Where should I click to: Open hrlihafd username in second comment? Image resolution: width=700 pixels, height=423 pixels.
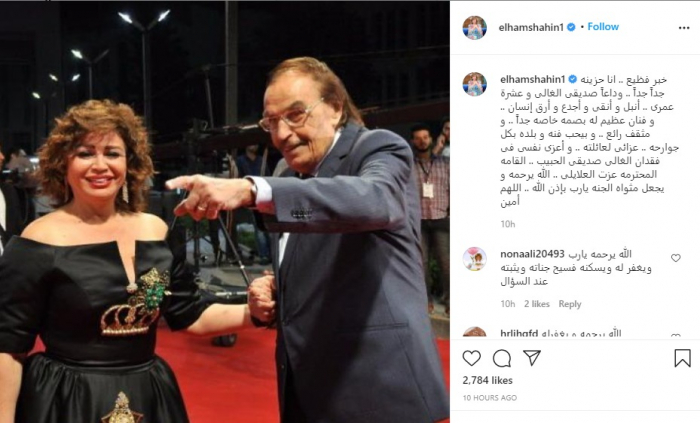519,334
